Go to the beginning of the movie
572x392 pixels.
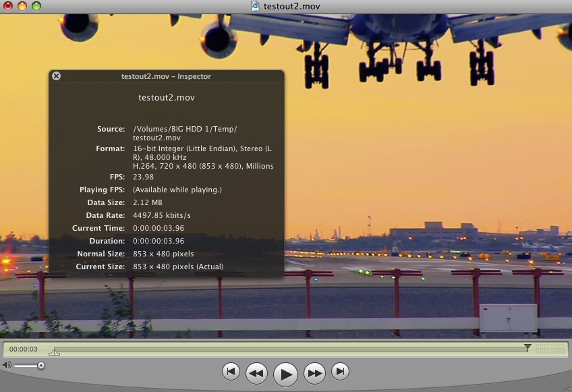231,372
